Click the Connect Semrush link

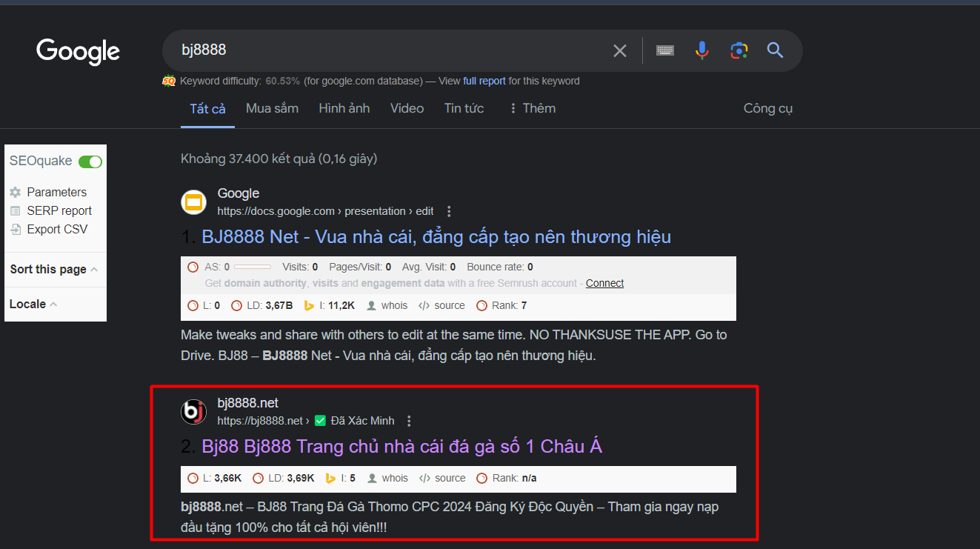click(604, 283)
